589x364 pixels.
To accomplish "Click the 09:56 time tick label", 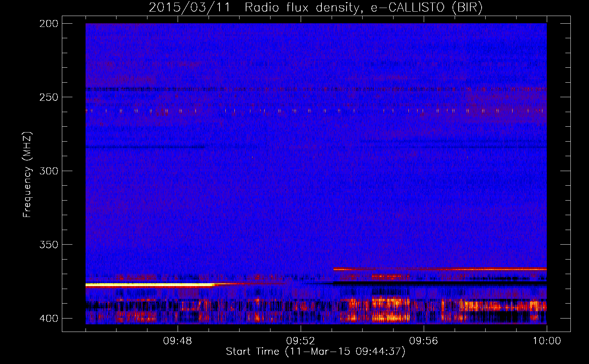I will click(x=424, y=341).
